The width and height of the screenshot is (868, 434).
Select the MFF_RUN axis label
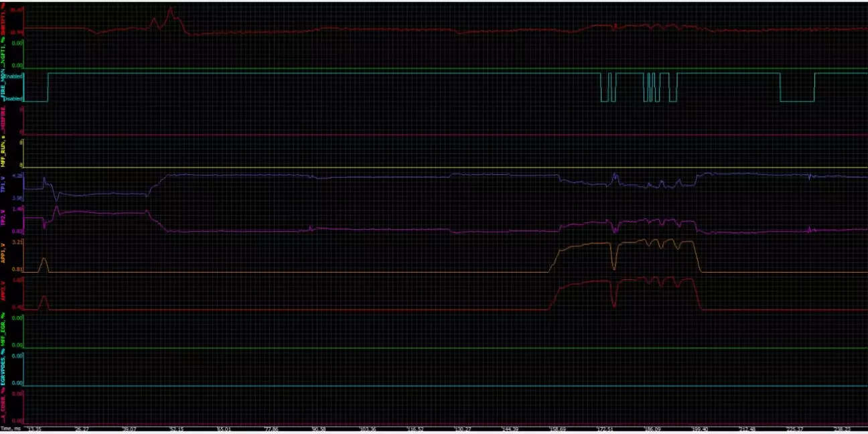(5, 154)
